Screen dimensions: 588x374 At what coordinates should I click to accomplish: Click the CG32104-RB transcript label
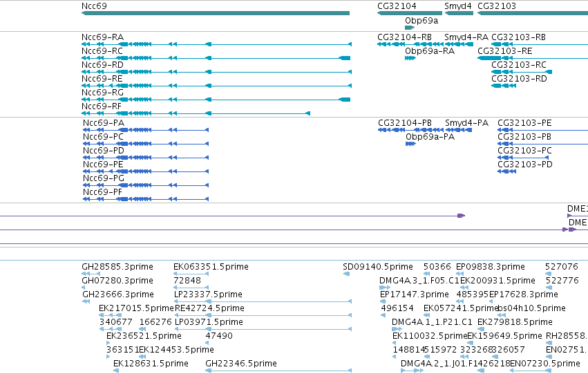pos(404,37)
